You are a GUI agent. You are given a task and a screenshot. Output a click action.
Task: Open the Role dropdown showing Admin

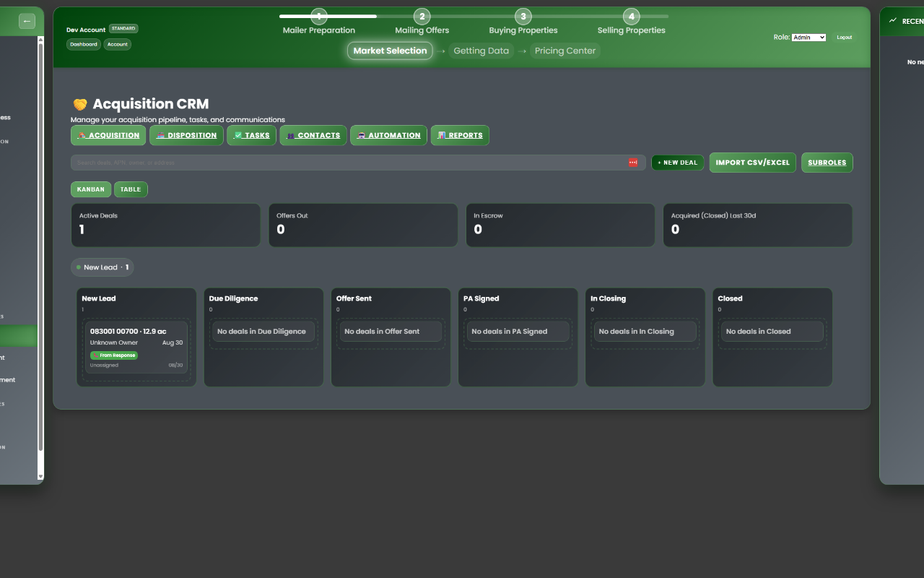pos(808,37)
